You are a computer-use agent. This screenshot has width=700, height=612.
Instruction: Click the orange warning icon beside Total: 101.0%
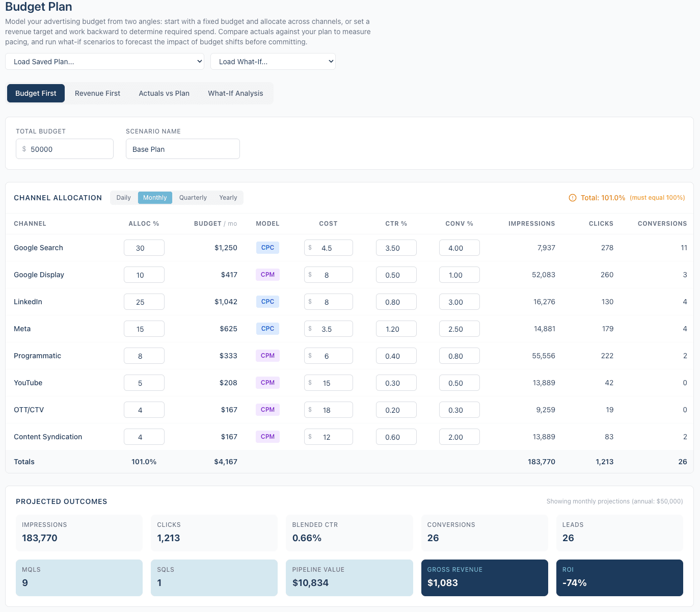[x=573, y=198]
